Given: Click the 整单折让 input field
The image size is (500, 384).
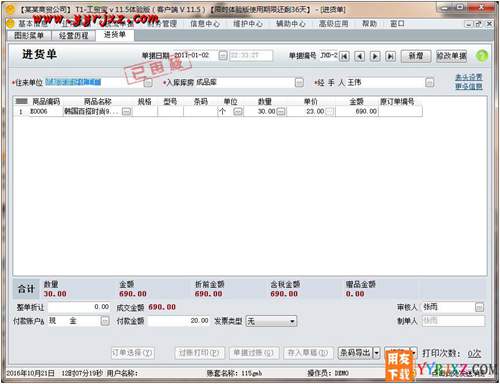Looking at the screenshot, I should [79, 307].
